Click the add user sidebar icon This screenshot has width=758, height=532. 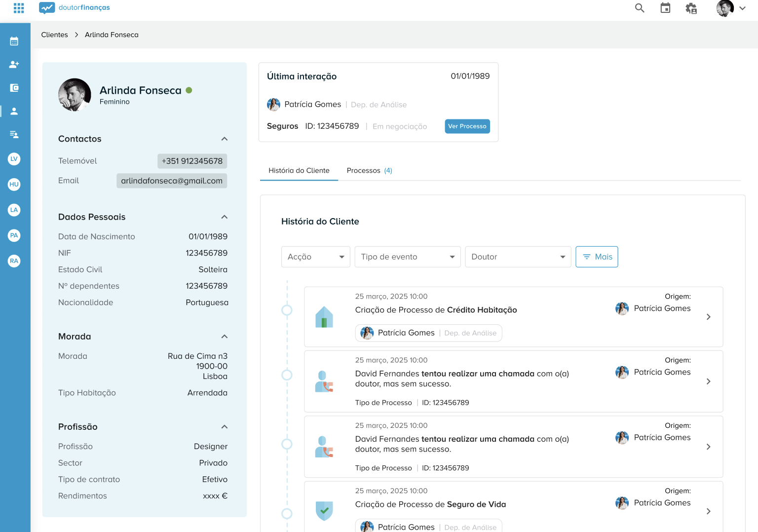14,64
